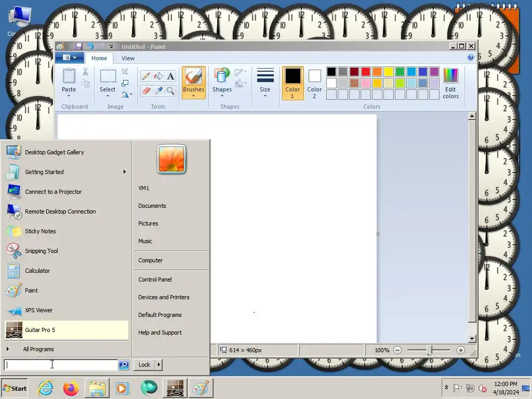The image size is (532, 399).
Task: Open Paint Help question mark icon
Action: pyautogui.click(x=471, y=57)
